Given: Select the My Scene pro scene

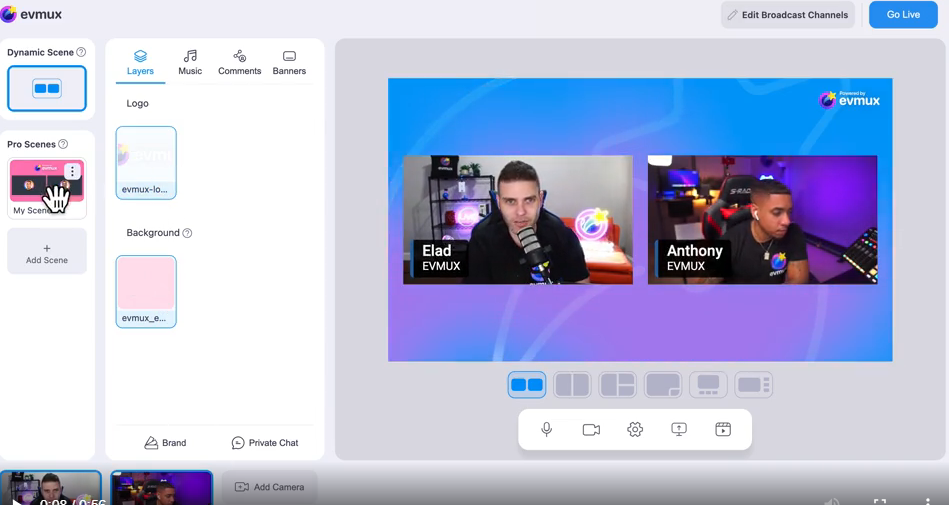Looking at the screenshot, I should [x=47, y=188].
